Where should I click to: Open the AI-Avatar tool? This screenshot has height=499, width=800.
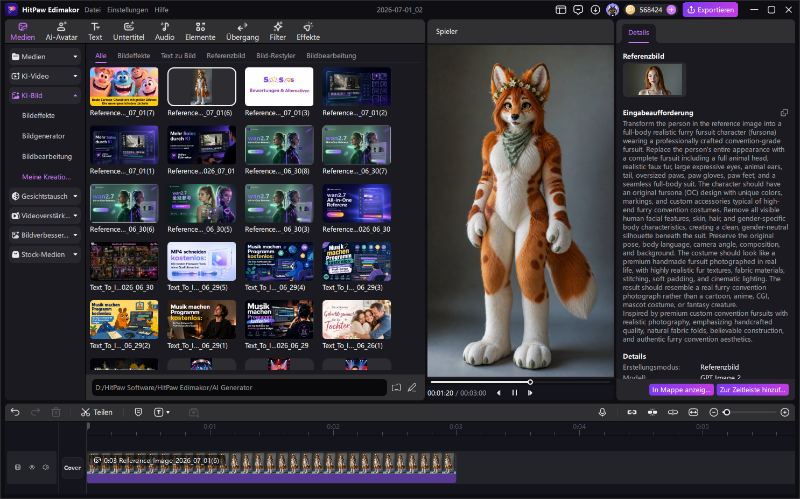point(61,31)
